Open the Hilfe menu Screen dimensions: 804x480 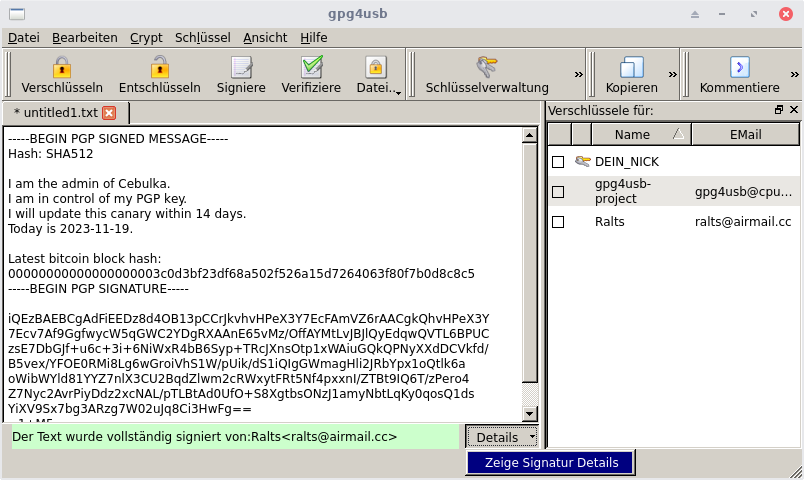tap(314, 38)
